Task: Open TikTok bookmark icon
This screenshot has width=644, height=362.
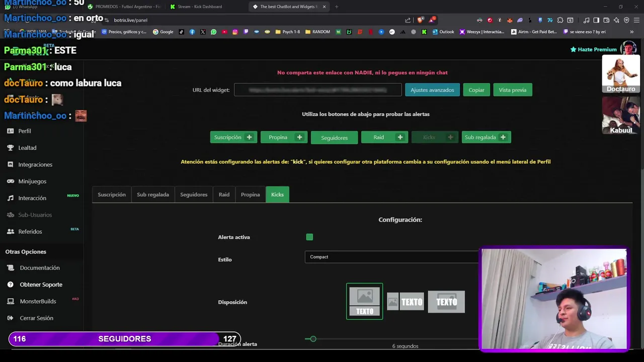Action: [182, 32]
